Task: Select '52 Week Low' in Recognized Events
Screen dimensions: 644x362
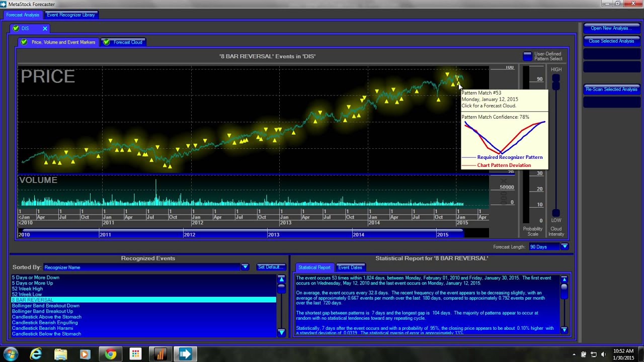Action: pyautogui.click(x=144, y=294)
